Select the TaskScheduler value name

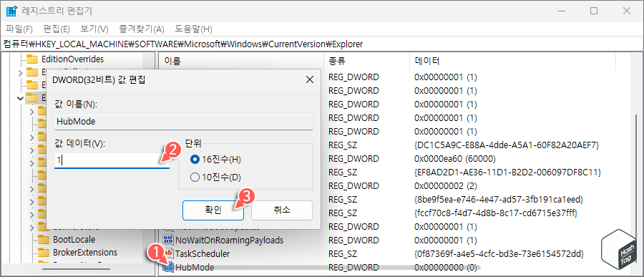(x=203, y=253)
